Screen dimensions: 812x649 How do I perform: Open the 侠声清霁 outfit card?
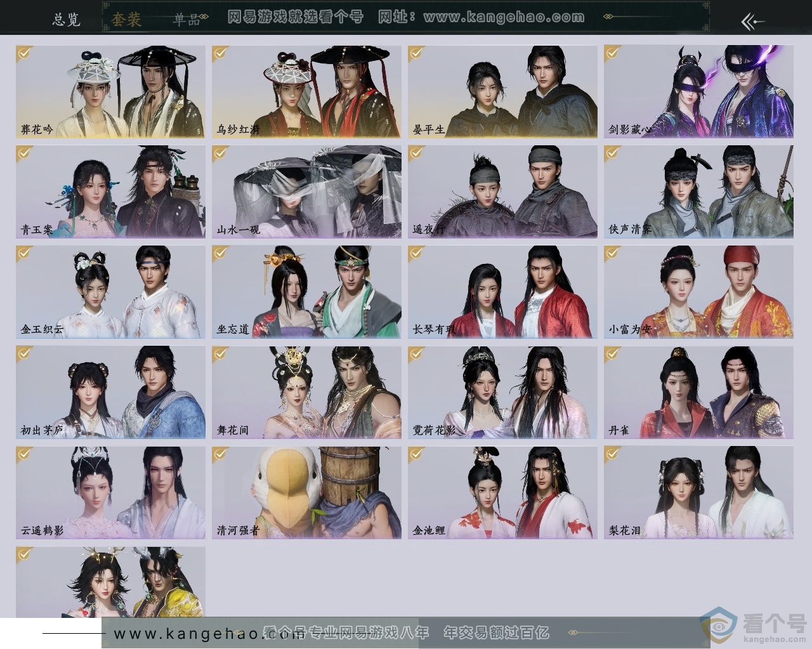698,192
